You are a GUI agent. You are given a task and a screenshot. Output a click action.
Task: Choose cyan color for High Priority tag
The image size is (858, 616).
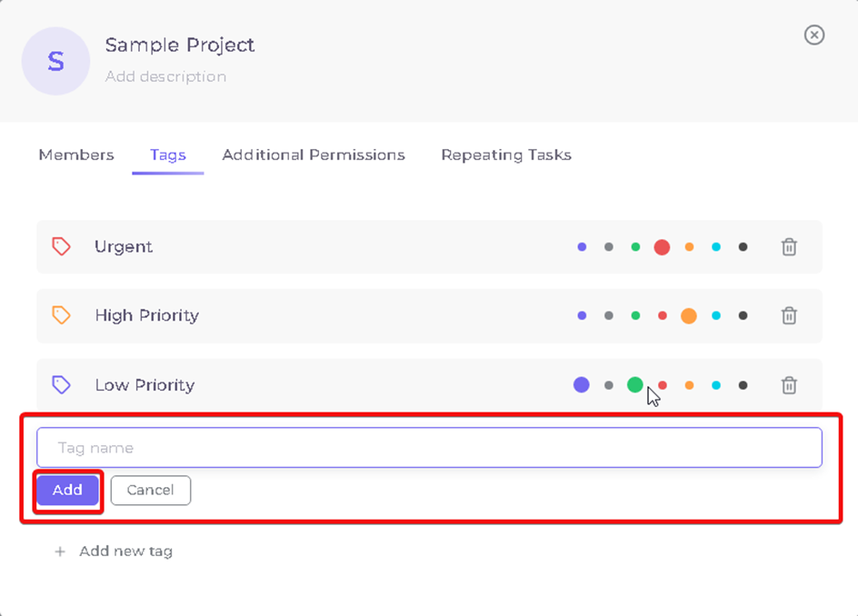coord(715,315)
